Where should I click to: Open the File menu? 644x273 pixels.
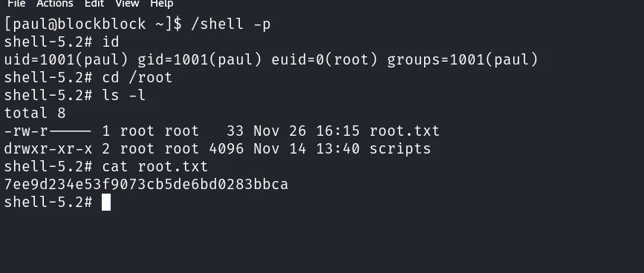[16, 4]
